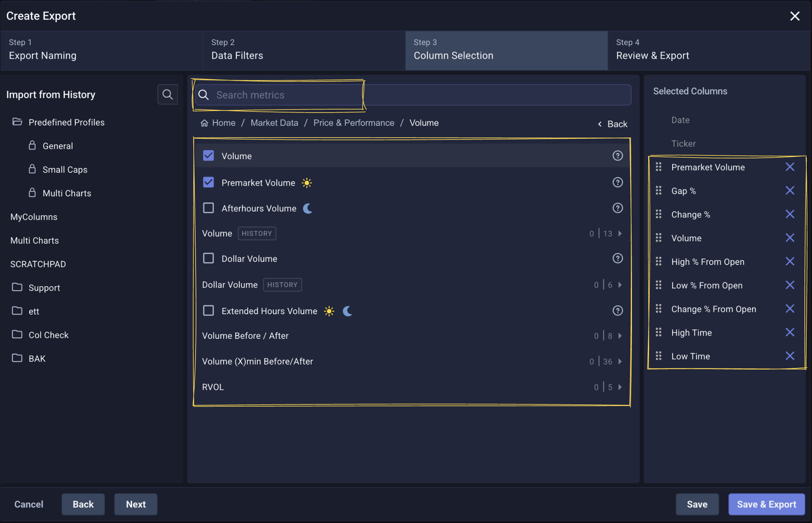Click the sun icon next to Premarket Volume
Screen dimensions: 812x523
[306, 183]
